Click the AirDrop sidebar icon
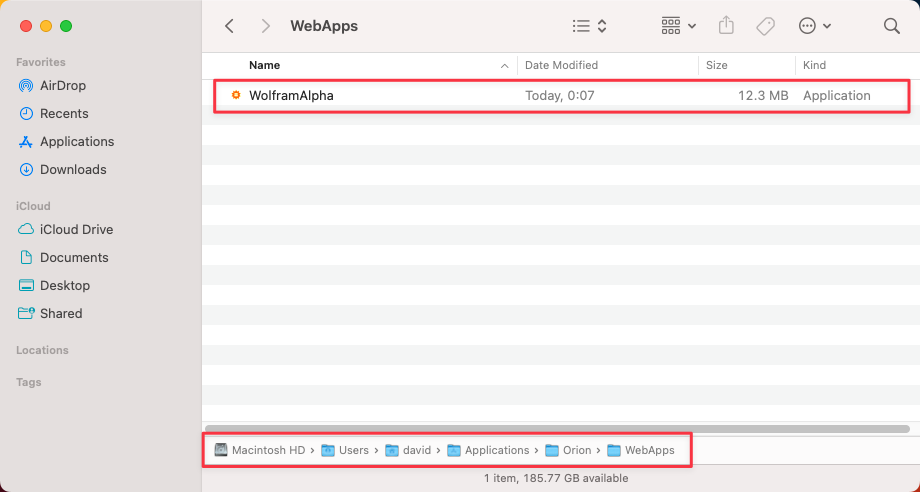920x492 pixels. (x=26, y=86)
